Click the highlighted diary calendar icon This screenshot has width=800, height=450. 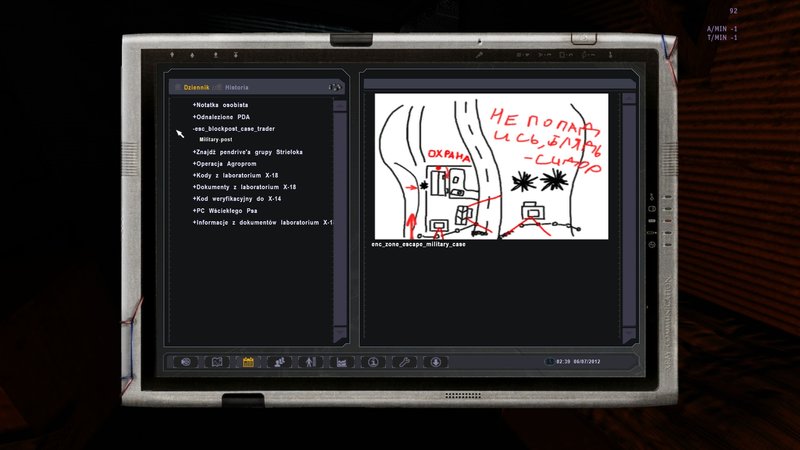[x=247, y=362]
